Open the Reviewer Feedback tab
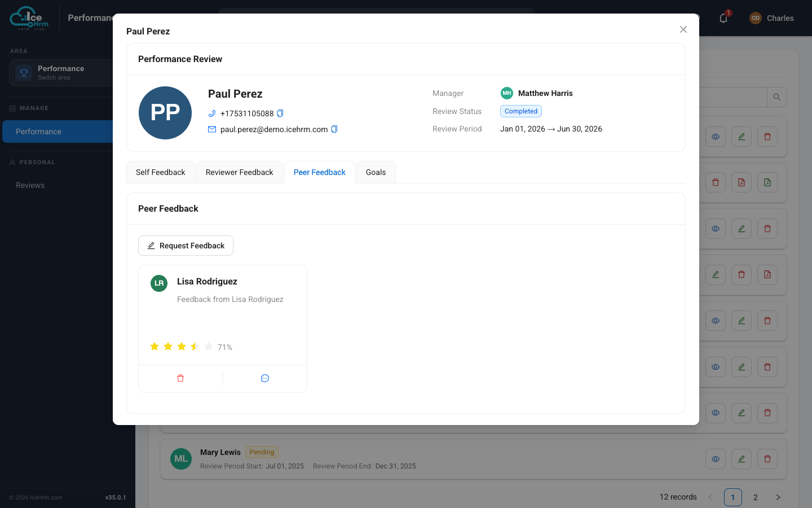 pyautogui.click(x=240, y=172)
